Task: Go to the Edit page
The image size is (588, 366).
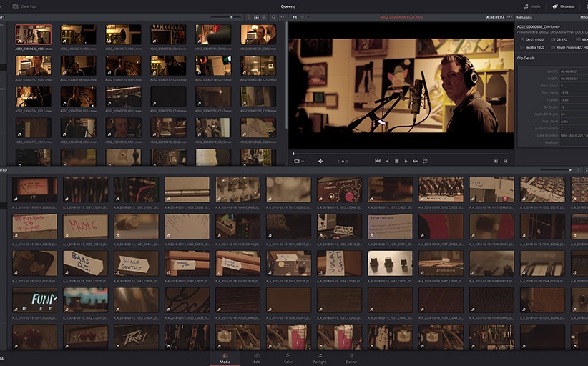Action: [256, 357]
